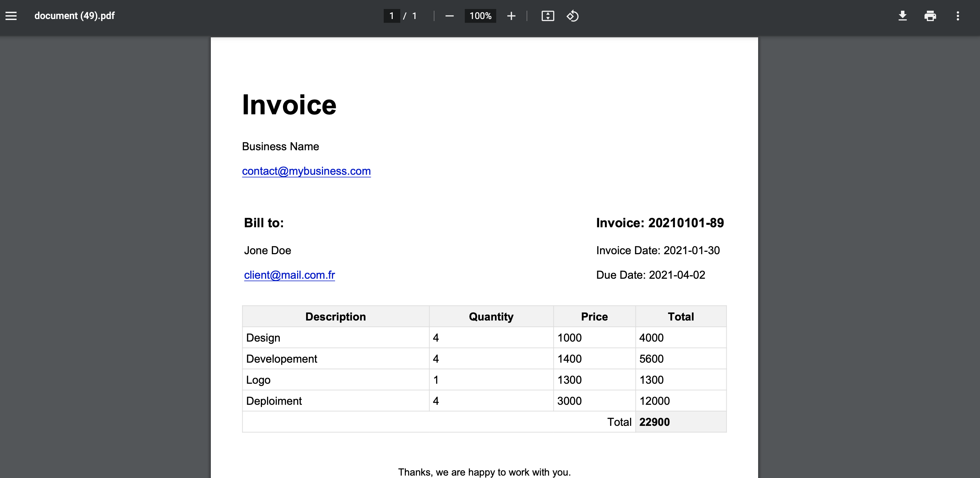
Task: Click the Business Name text
Action: click(281, 146)
